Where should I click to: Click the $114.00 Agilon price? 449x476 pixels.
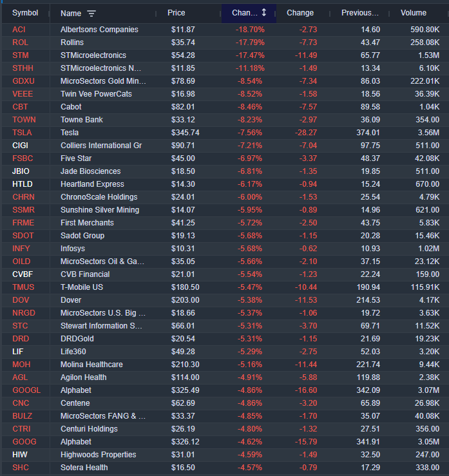pyautogui.click(x=185, y=377)
